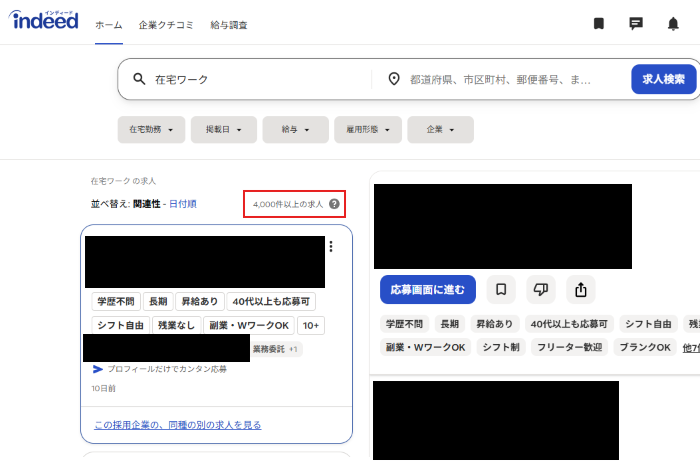
Task: Save job with bookmark button beside 応募画面に進む
Action: [x=501, y=290]
